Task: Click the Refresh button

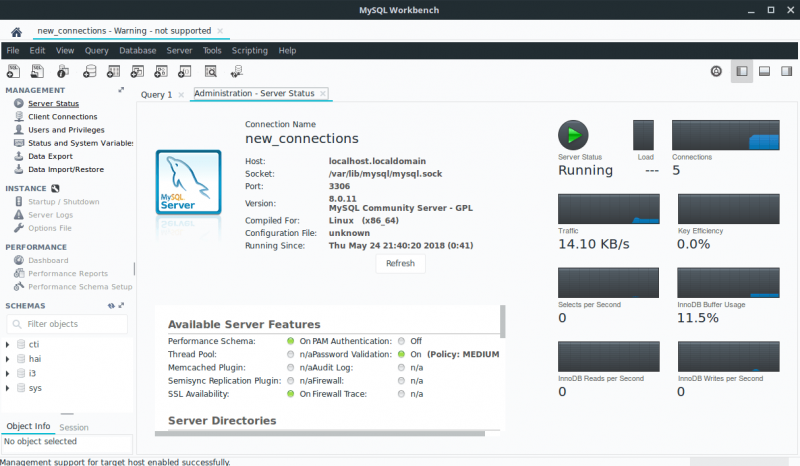Action: (400, 264)
